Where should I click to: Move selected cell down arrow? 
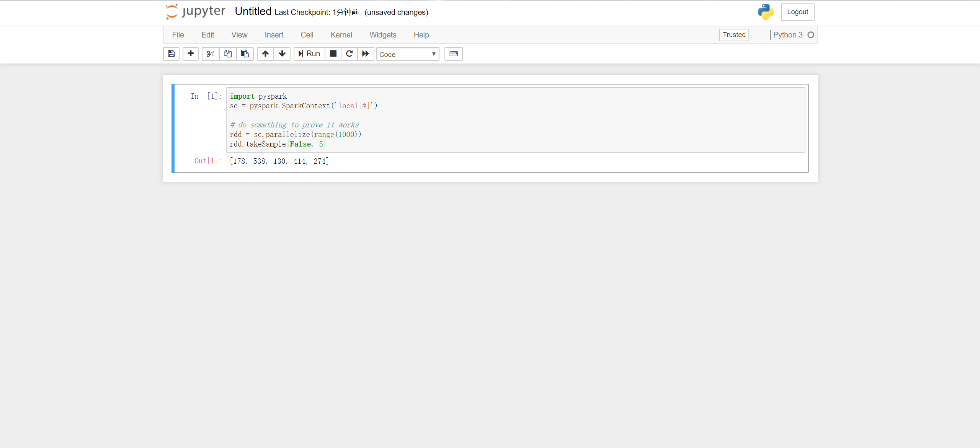282,54
